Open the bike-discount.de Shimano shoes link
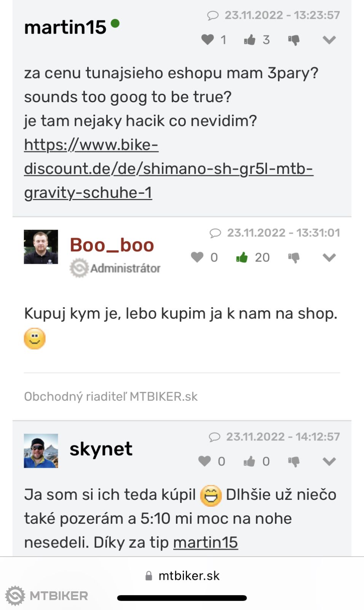This screenshot has width=364, height=610. coord(168,169)
